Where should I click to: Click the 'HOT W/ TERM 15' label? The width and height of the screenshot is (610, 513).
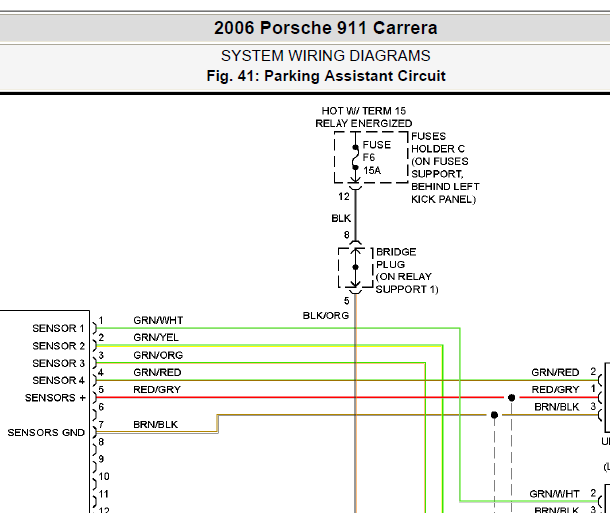click(364, 111)
